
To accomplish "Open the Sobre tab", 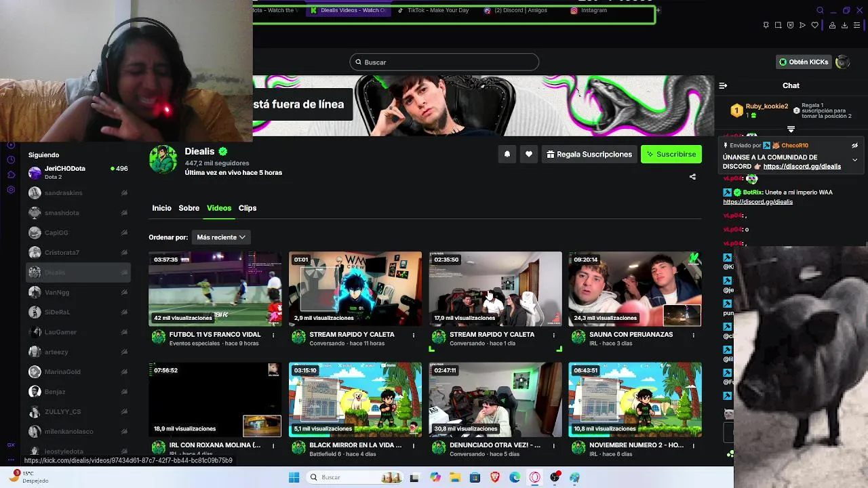I will pos(189,208).
